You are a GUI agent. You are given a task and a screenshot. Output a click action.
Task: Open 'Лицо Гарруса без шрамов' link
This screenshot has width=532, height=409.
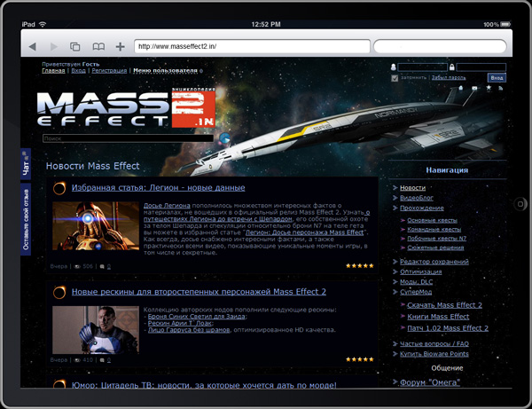tap(189, 330)
